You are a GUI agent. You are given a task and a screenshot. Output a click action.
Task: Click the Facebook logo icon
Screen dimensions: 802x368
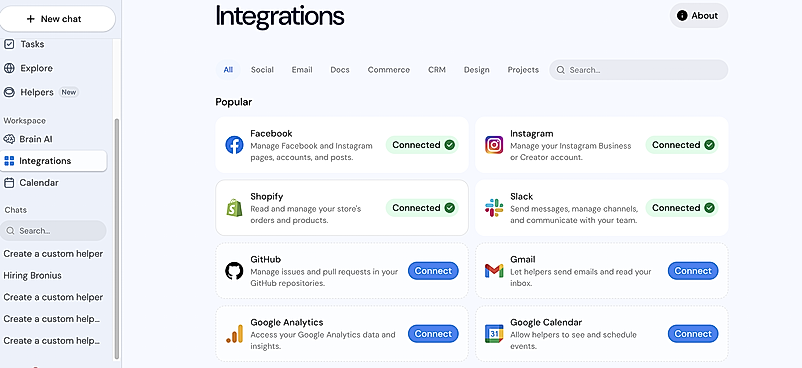[x=234, y=145]
